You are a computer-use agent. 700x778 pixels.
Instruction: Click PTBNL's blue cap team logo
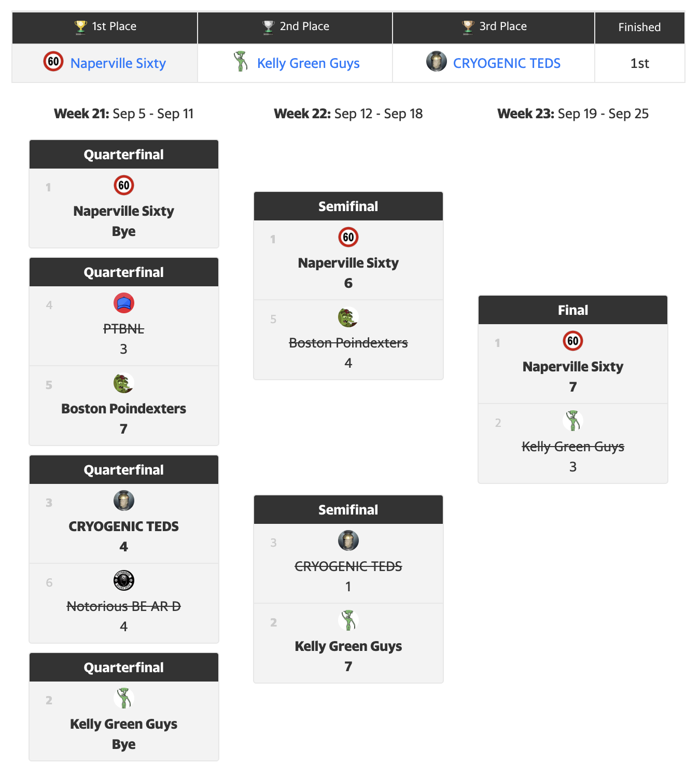click(124, 303)
